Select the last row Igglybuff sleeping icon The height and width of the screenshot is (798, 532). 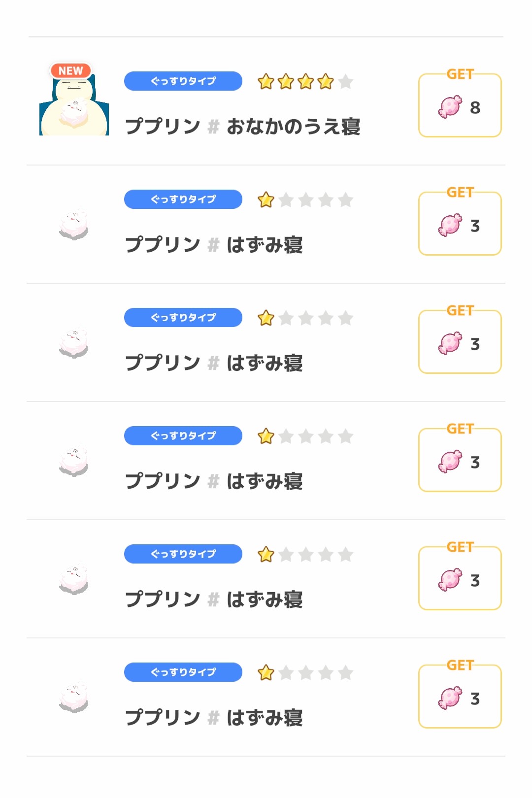(74, 698)
